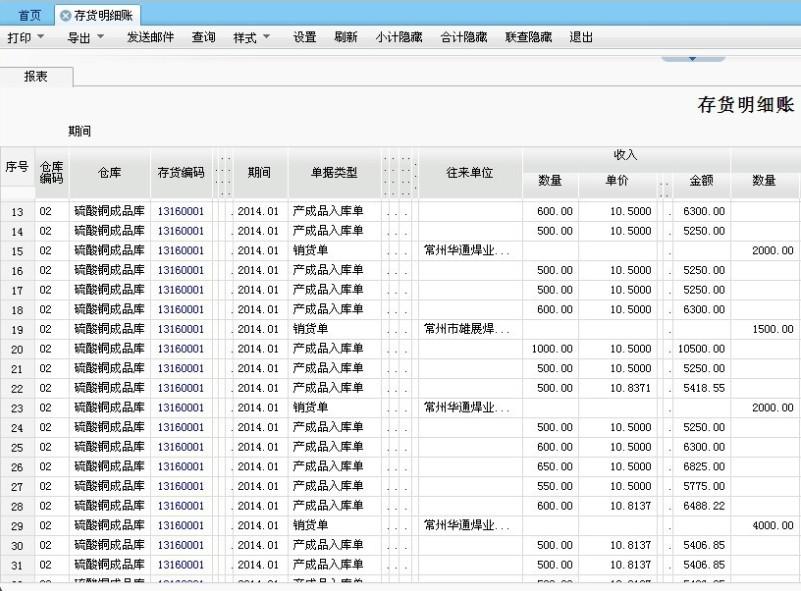Close the 存货明细账 tab via its X icon
Viewport: 801px width, 591px height.
pos(66,16)
